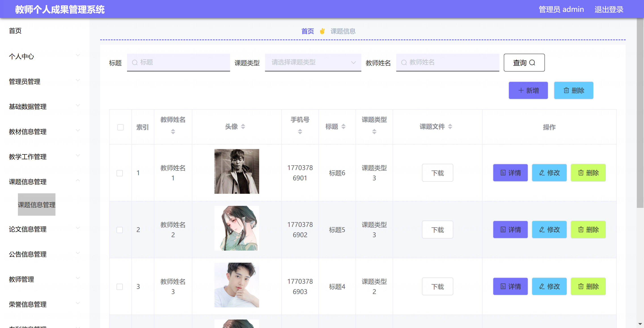
Task: Click 删除 for row 标题4
Action: [588, 286]
